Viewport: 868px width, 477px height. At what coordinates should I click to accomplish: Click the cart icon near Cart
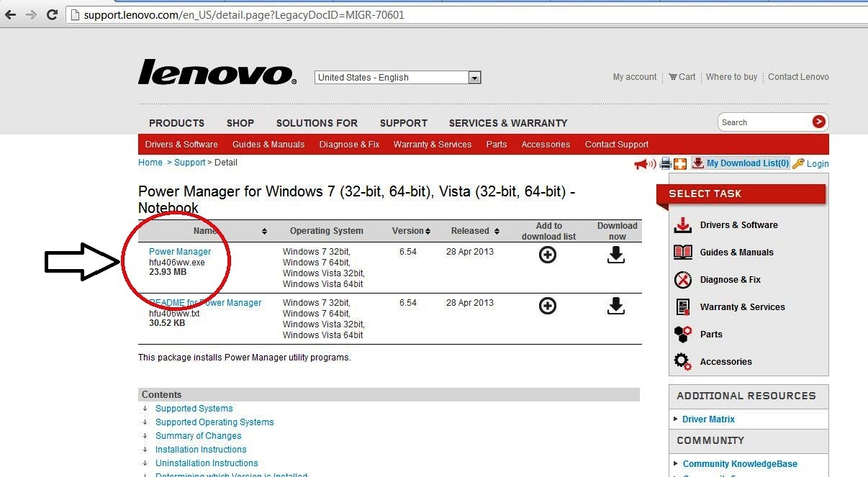(672, 77)
